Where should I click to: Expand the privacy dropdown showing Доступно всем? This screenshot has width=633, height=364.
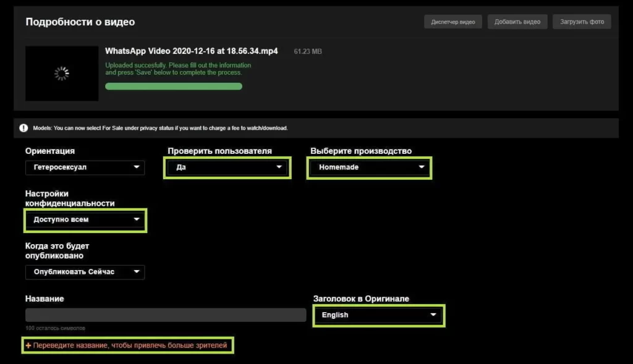(85, 220)
